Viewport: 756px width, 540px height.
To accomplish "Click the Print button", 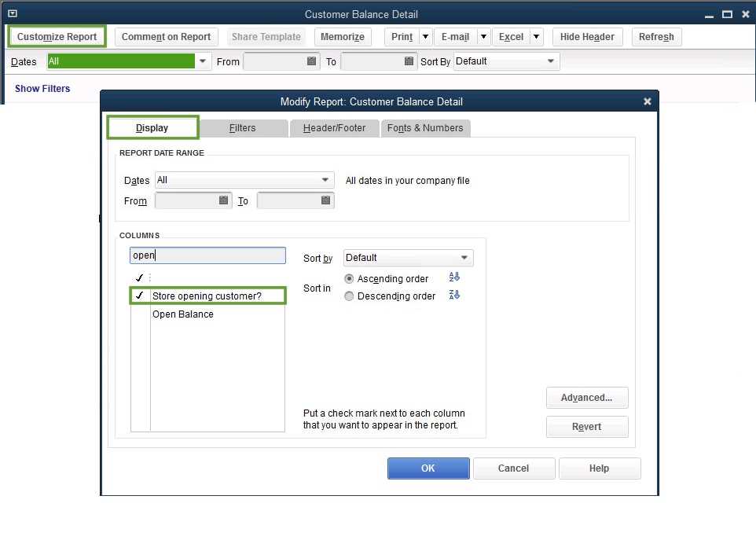I will click(x=402, y=37).
